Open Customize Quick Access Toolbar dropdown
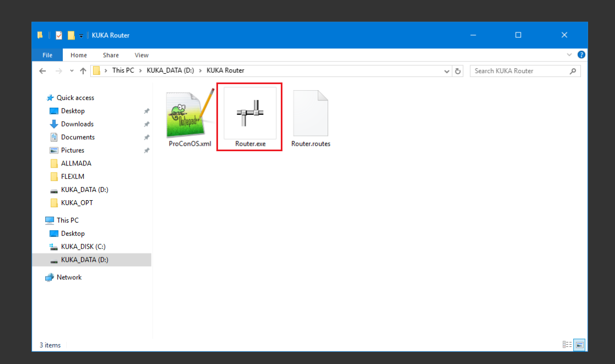Screen dimensions: 615x364 tap(81, 36)
